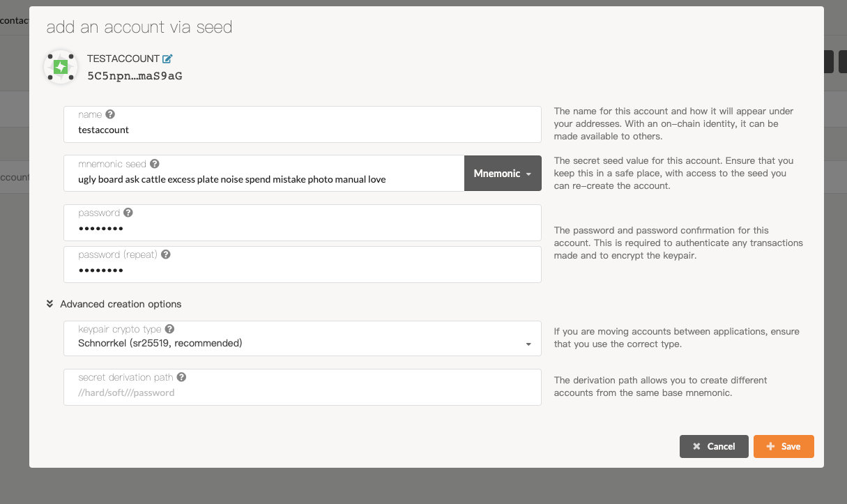Click help icon for secret derivation path
This screenshot has height=504, width=847.
pyautogui.click(x=181, y=377)
